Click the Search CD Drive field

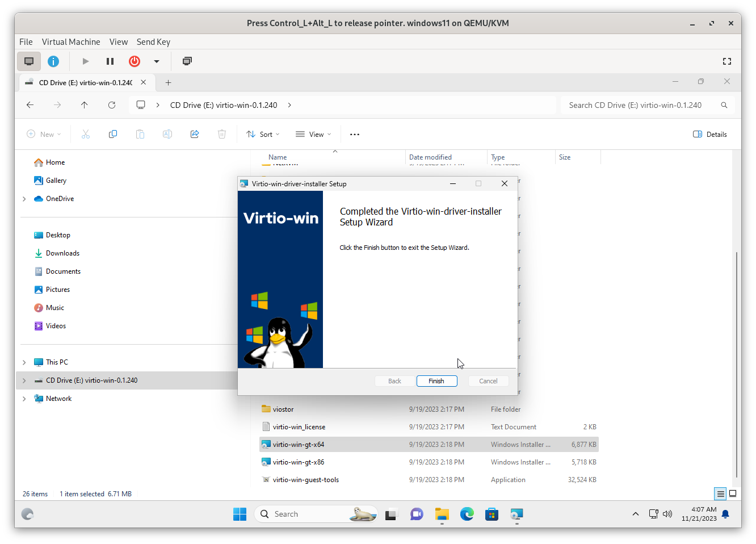pyautogui.click(x=648, y=105)
